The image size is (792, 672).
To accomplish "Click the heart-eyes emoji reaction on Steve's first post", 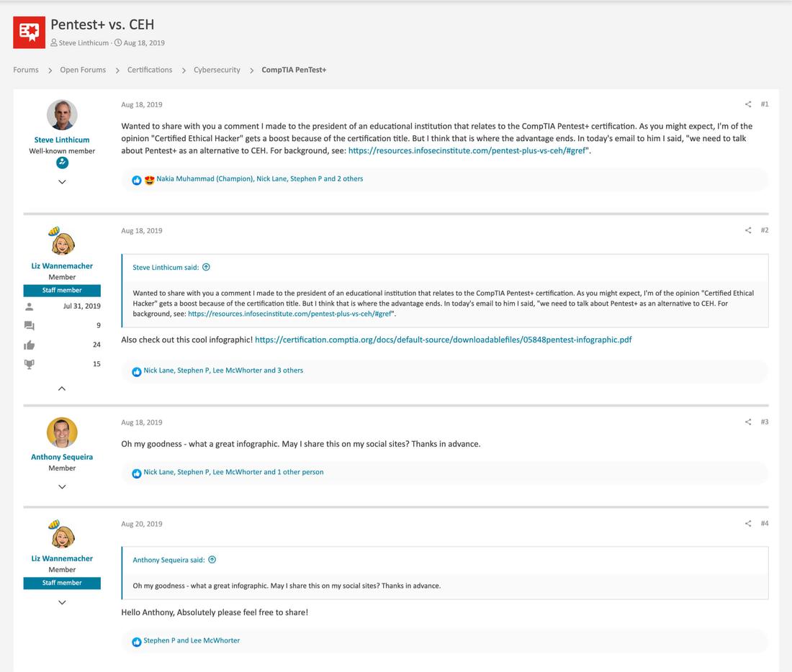I will 148,180.
